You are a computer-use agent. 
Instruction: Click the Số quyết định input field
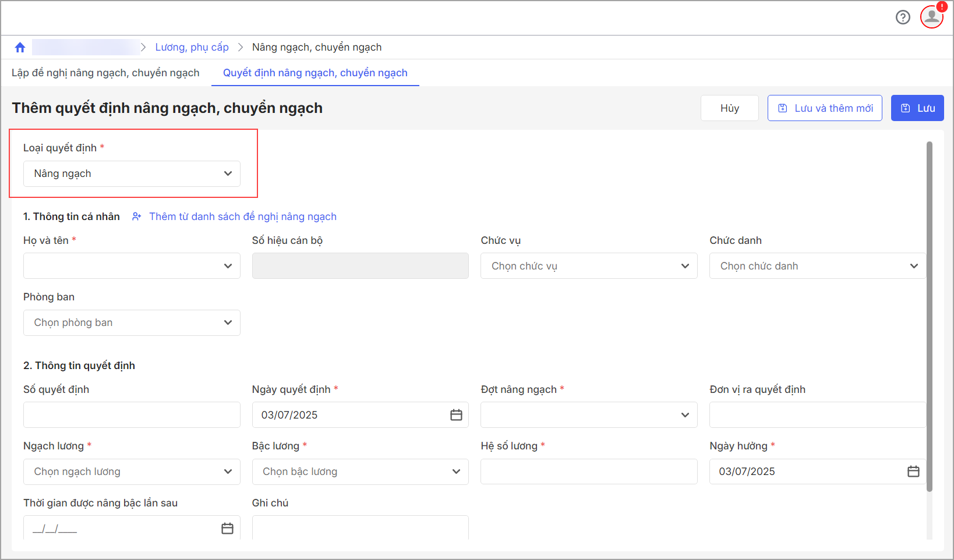(132, 415)
